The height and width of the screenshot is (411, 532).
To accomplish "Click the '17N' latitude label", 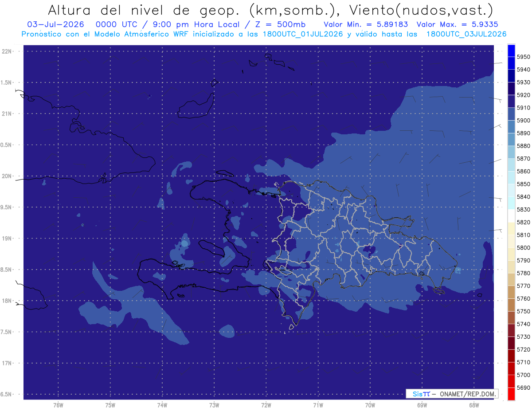I will (8, 363).
